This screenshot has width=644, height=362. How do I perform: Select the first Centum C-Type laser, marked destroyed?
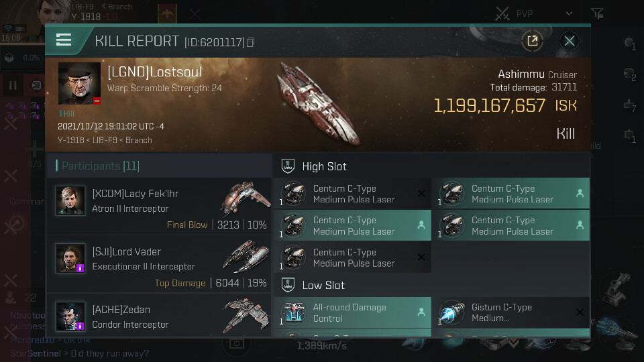click(x=352, y=194)
